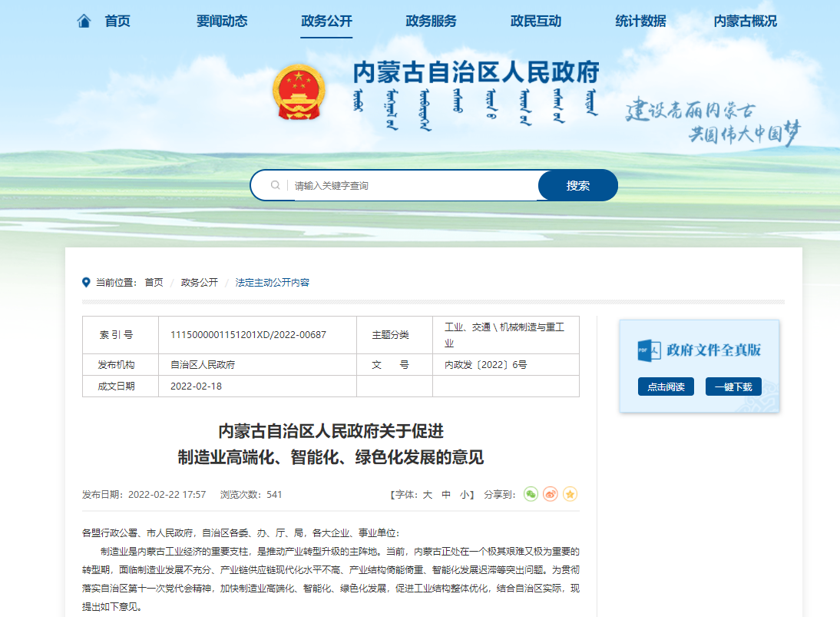The height and width of the screenshot is (617, 840).
Task: Set font size to 大
Action: [x=428, y=495]
